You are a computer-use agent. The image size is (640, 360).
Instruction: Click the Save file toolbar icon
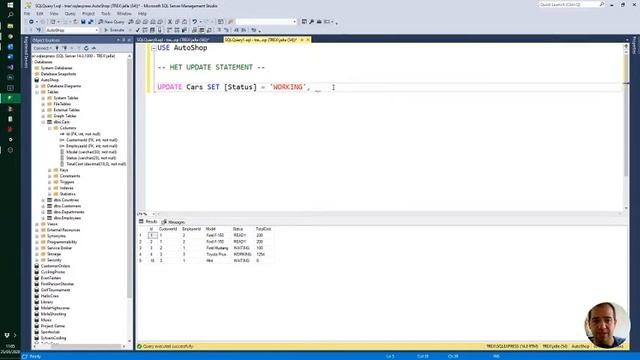[x=83, y=22]
